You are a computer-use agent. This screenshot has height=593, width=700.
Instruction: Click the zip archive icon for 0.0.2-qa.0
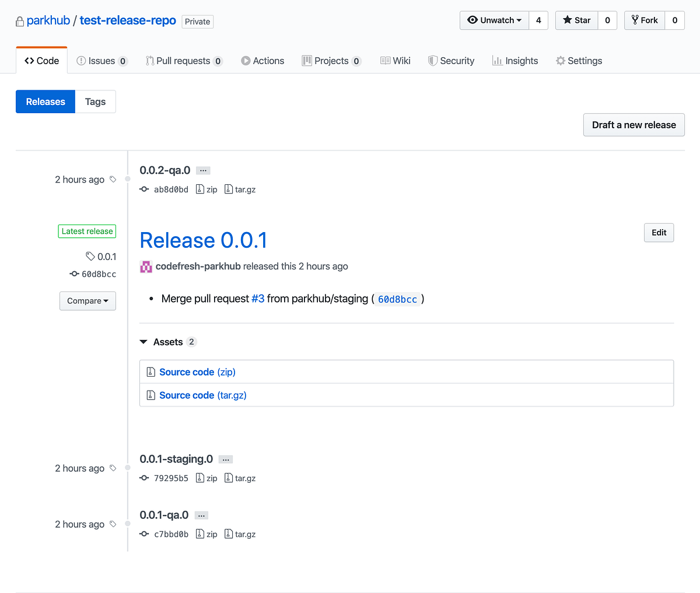click(x=199, y=189)
